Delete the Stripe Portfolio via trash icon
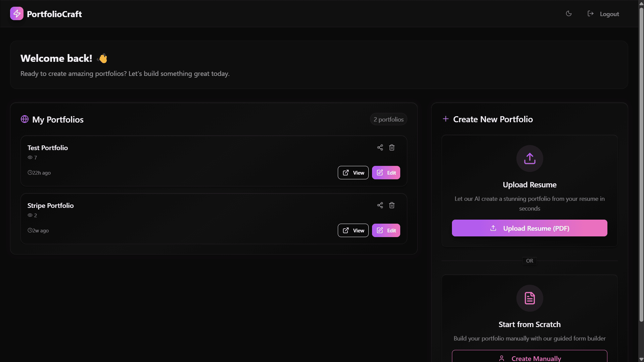This screenshot has width=644, height=362. tap(392, 205)
